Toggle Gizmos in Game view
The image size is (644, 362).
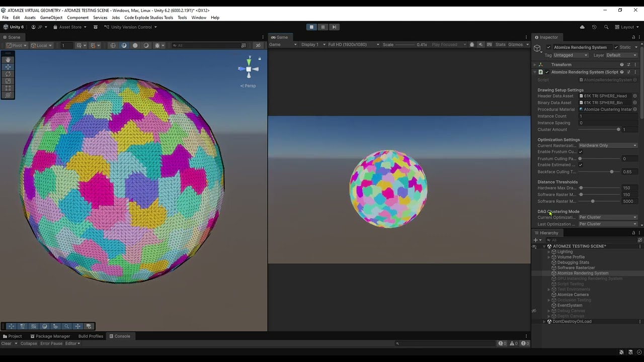point(515,45)
